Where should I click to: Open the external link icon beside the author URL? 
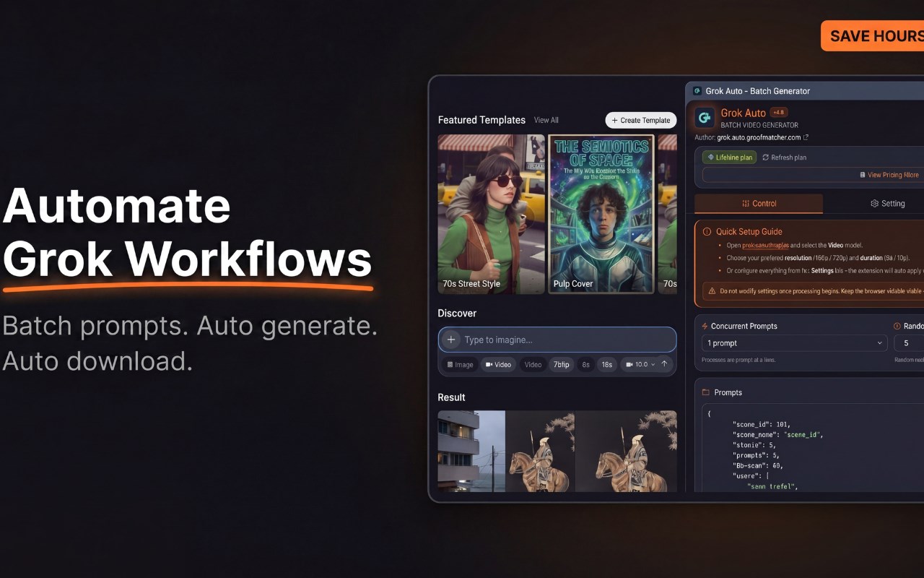[x=806, y=137]
